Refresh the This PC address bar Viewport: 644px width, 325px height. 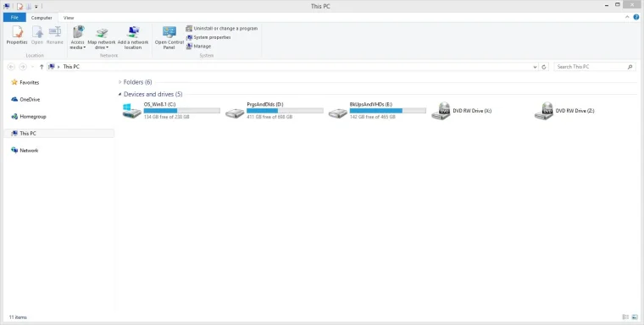(544, 67)
